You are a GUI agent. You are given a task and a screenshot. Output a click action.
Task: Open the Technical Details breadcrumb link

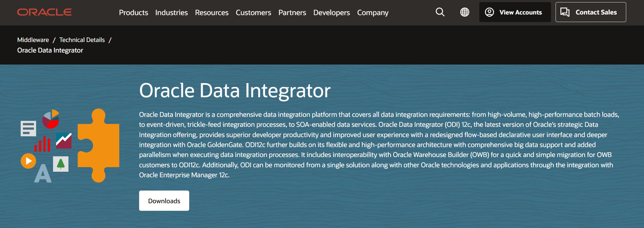(82, 40)
